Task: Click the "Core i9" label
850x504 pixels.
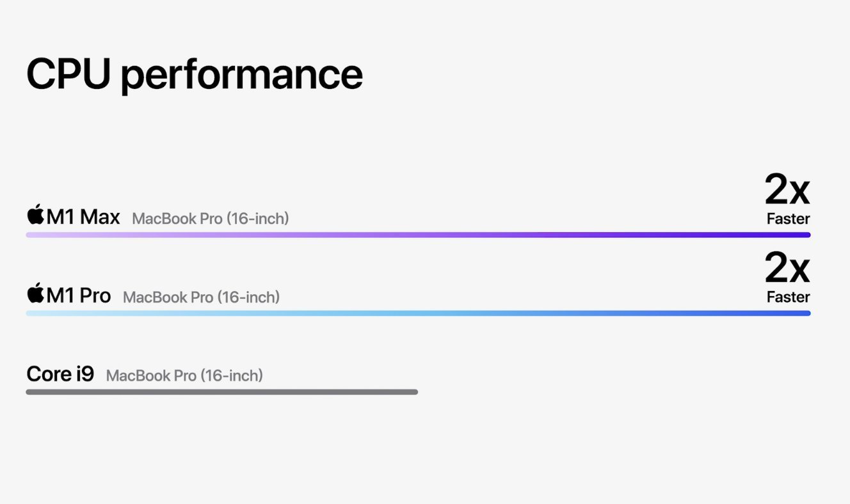Action: (60, 374)
